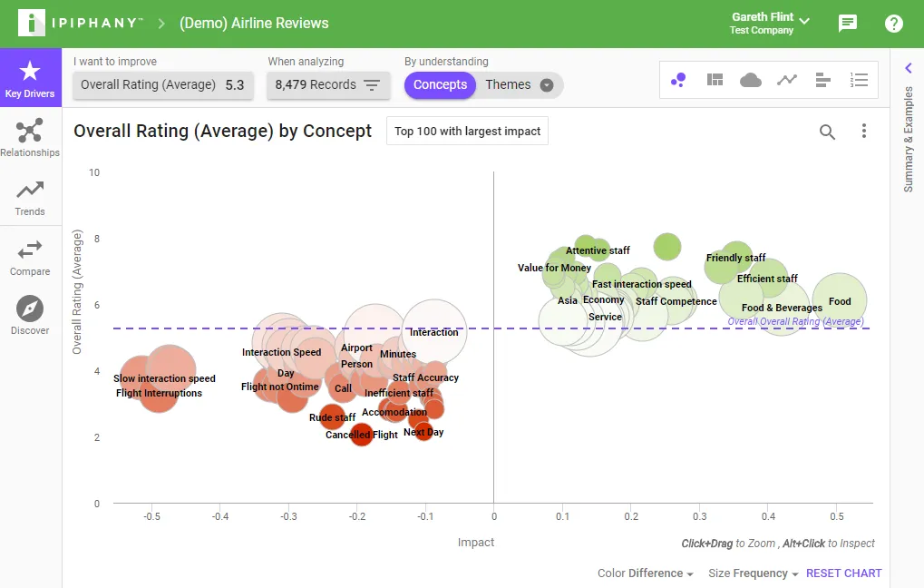The height and width of the screenshot is (588, 924).
Task: Click the chart search magnifier icon
Action: click(x=827, y=132)
